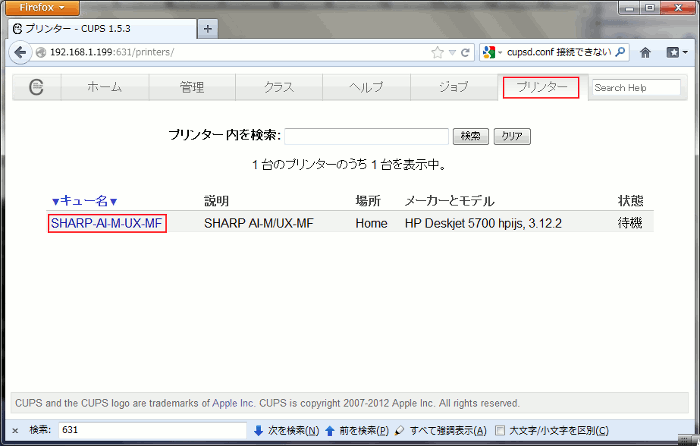Image resolution: width=700 pixels, height=446 pixels.
Task: Click the Firefox home icon
Action: 647,52
